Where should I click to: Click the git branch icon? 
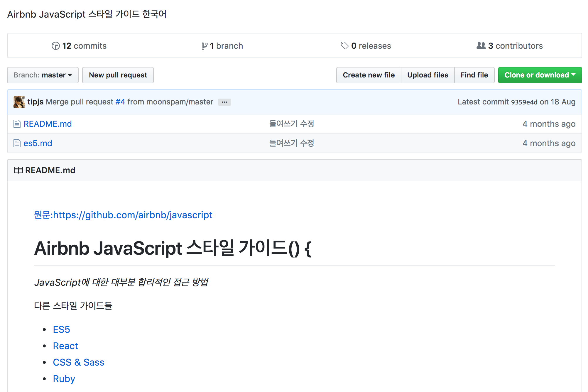pyautogui.click(x=204, y=46)
